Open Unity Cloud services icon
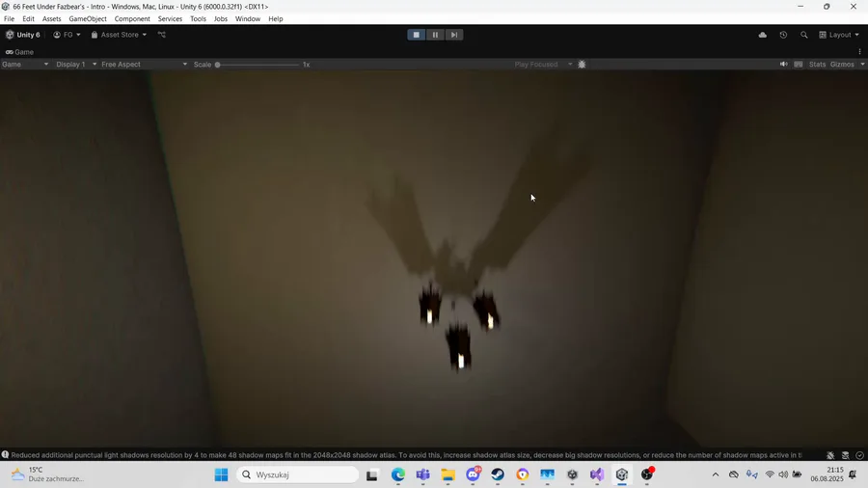Viewport: 868px width, 488px height. tap(763, 35)
